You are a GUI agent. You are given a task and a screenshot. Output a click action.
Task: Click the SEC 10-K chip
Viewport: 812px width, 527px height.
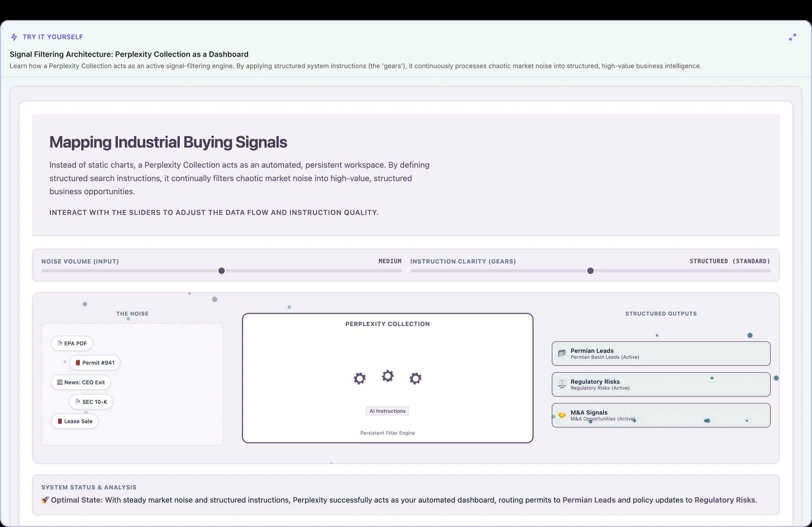point(91,401)
